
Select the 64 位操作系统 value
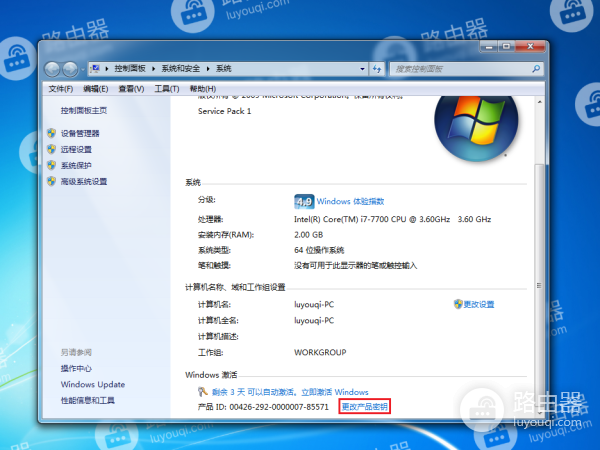pyautogui.click(x=319, y=250)
